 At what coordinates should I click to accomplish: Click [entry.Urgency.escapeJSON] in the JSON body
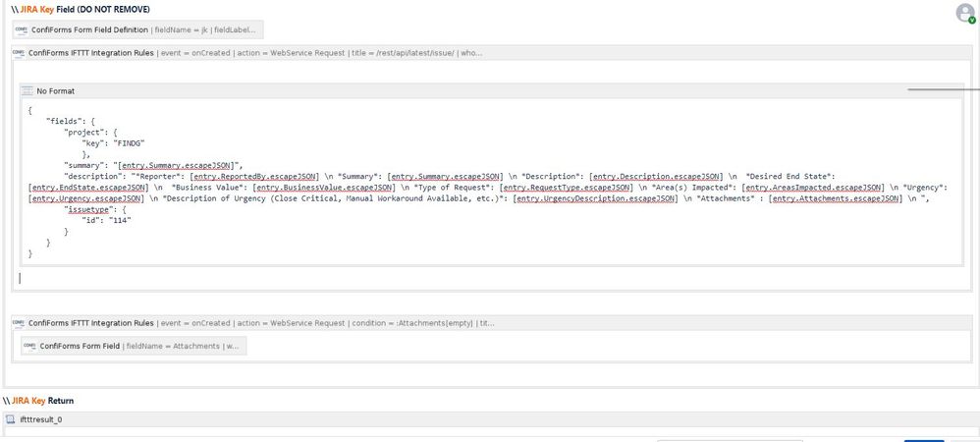pyautogui.click(x=85, y=198)
